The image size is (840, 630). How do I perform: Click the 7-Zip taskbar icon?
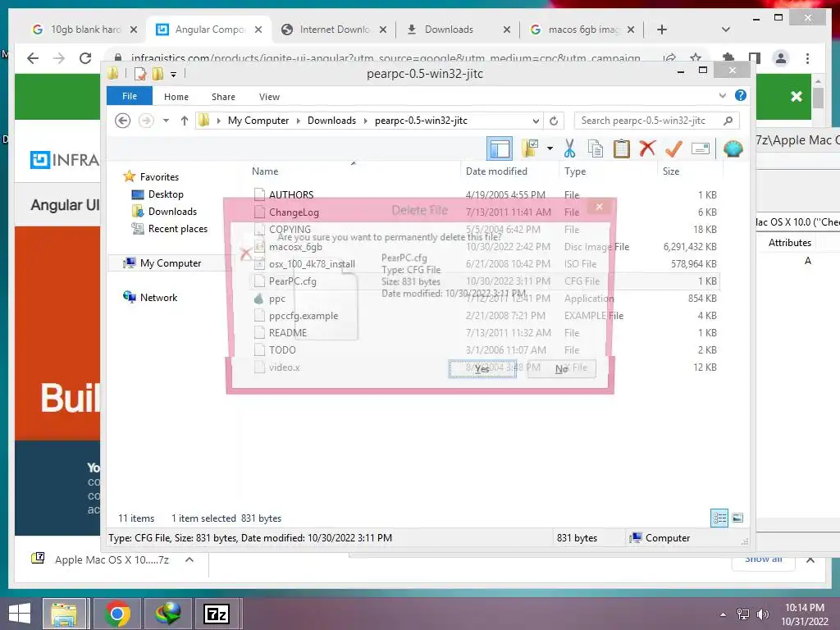(217, 614)
